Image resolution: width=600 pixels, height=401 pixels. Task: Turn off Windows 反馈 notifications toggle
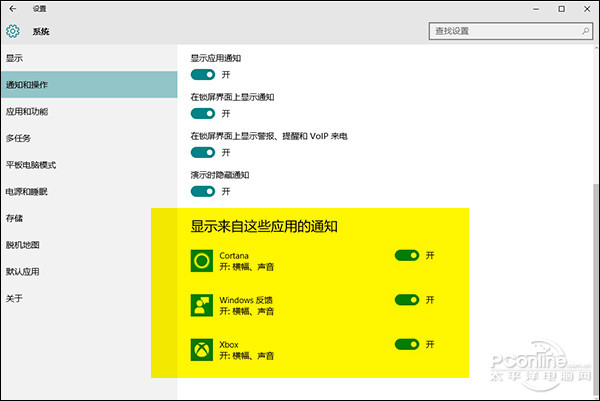click(x=407, y=300)
